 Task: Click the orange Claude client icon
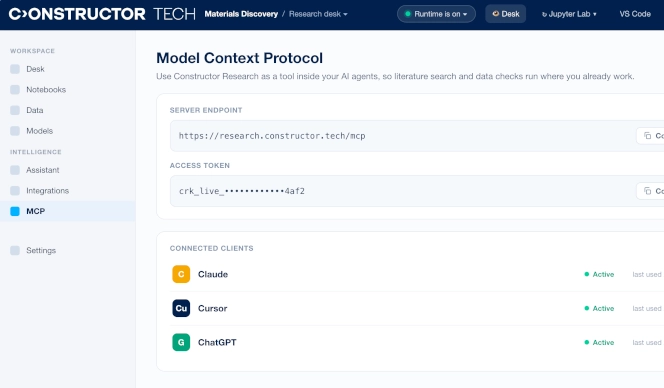pos(181,274)
